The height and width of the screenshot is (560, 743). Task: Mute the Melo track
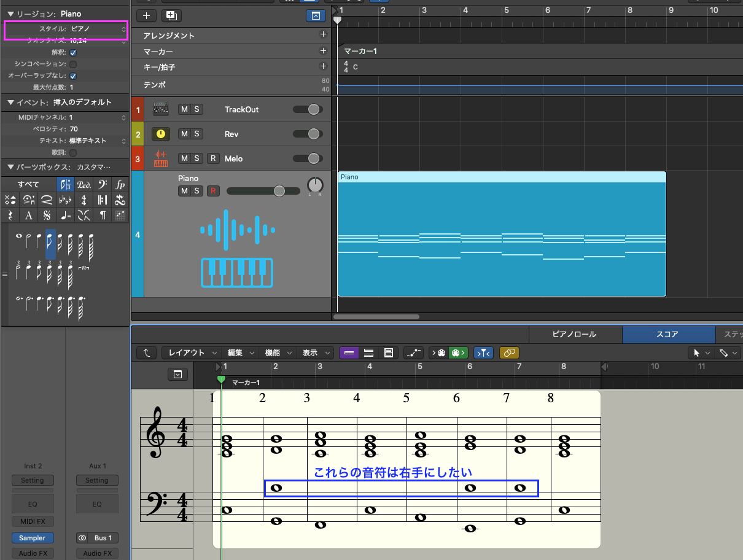click(x=184, y=158)
